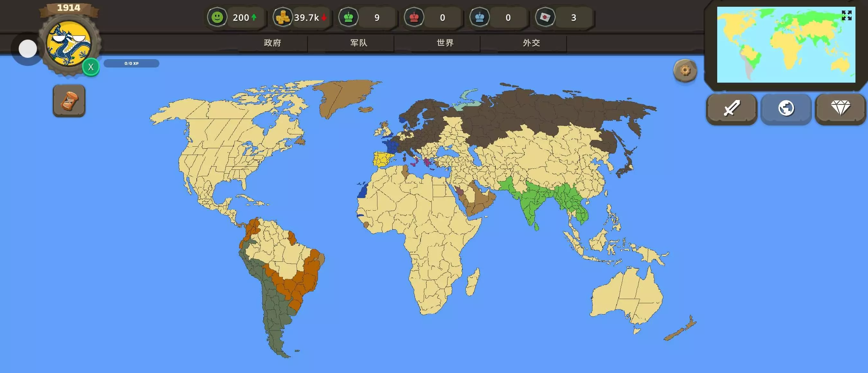The height and width of the screenshot is (373, 868).
Task: Click the gold coins treasury icon
Action: (x=283, y=17)
